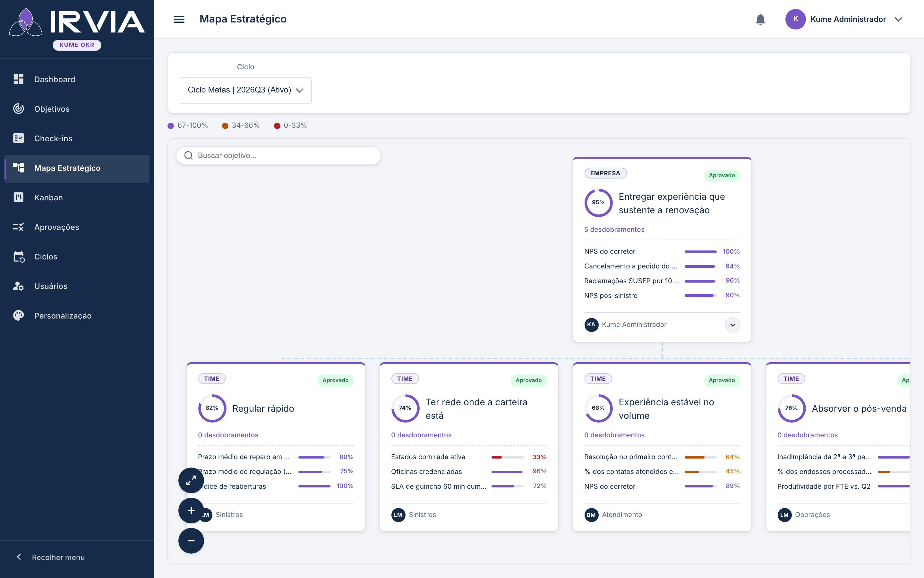This screenshot has width=924, height=578.
Task: Click the Check-ins icon in sidebar
Action: point(18,138)
